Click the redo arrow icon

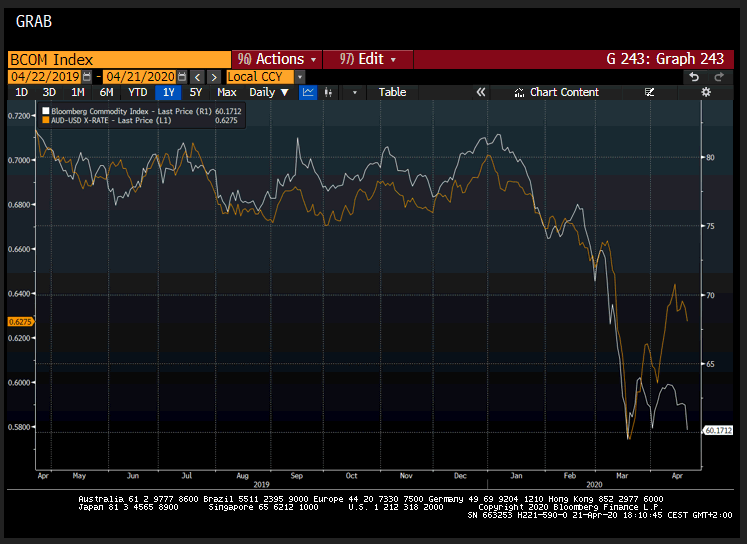pos(719,77)
